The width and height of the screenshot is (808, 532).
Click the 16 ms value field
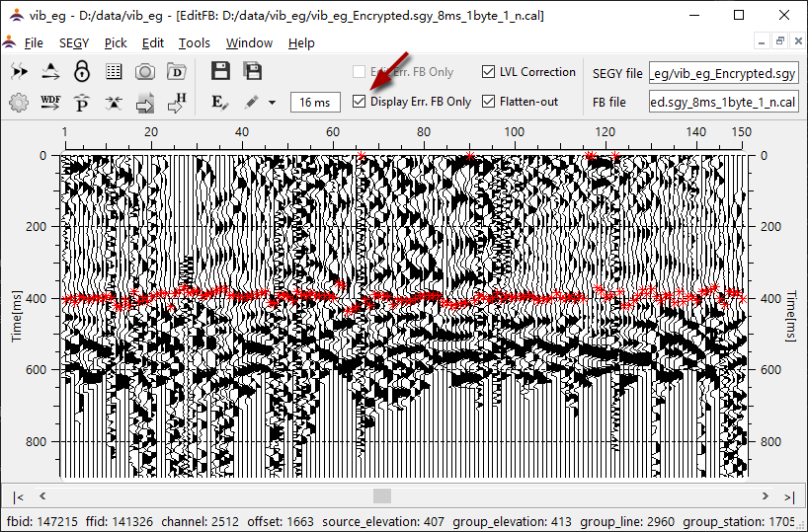315,103
